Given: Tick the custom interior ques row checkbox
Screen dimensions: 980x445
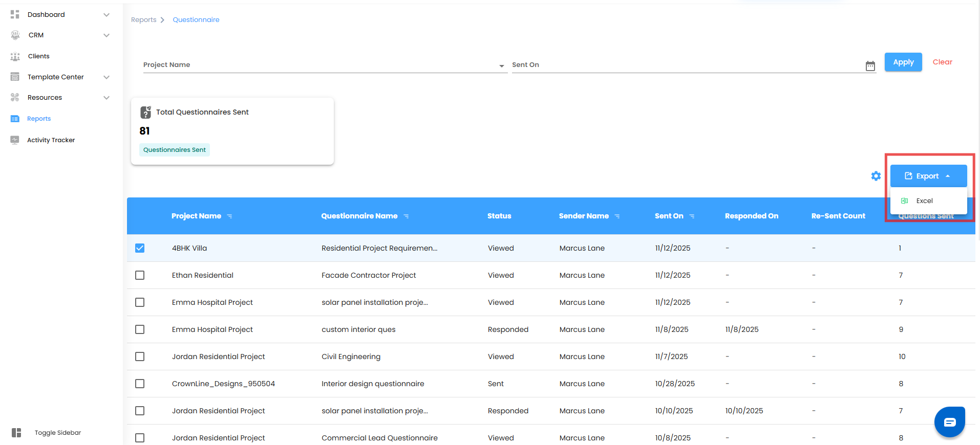Looking at the screenshot, I should coord(140,329).
